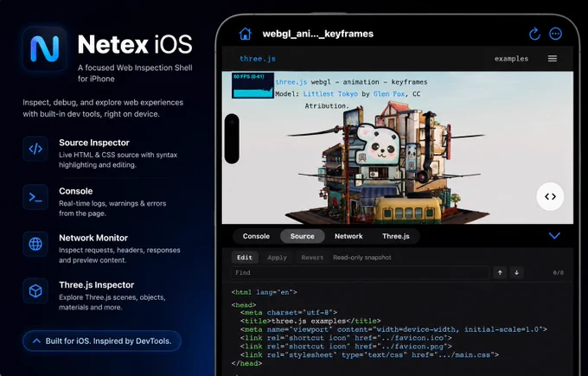Click three.js link in scene caption
The image size is (588, 376).
pyautogui.click(x=291, y=82)
